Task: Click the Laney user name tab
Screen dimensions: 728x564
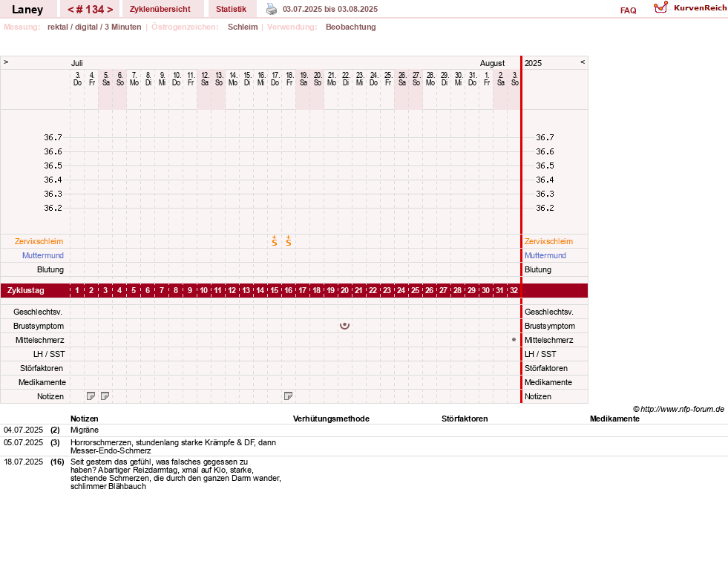Action: click(x=27, y=10)
